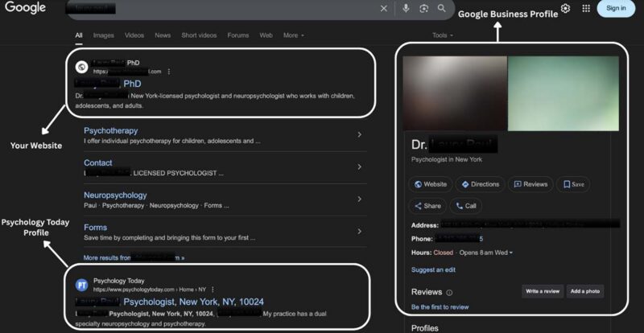Open the Settings gear icon

(566, 9)
